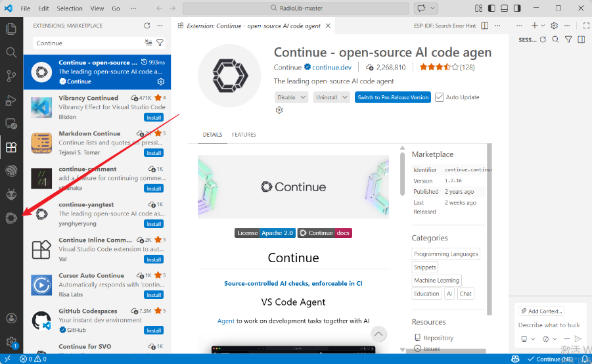Close the Extension: Continue editor tab

pyautogui.click(x=328, y=26)
